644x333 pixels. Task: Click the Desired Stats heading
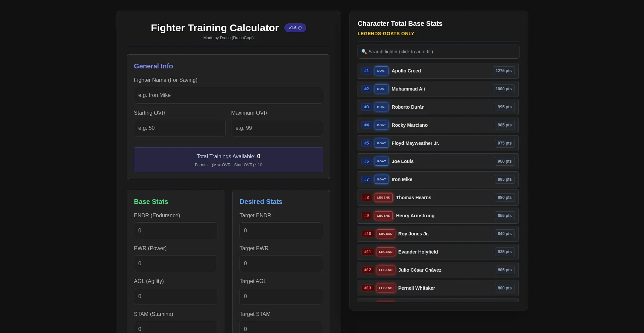click(261, 202)
